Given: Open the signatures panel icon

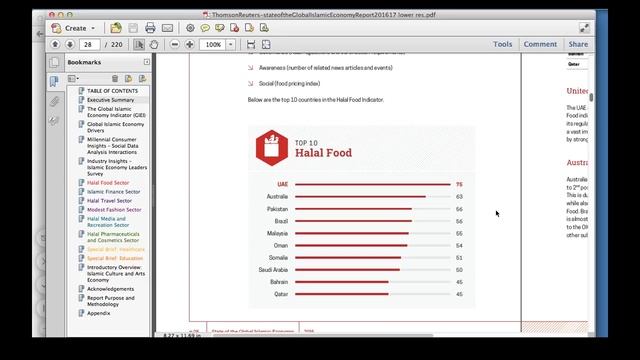Looking at the screenshot, I should (54, 120).
